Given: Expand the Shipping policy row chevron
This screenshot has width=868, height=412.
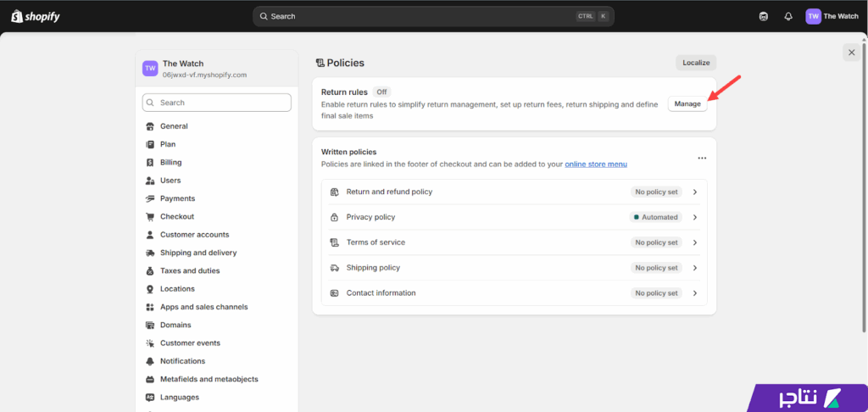Looking at the screenshot, I should pos(695,268).
